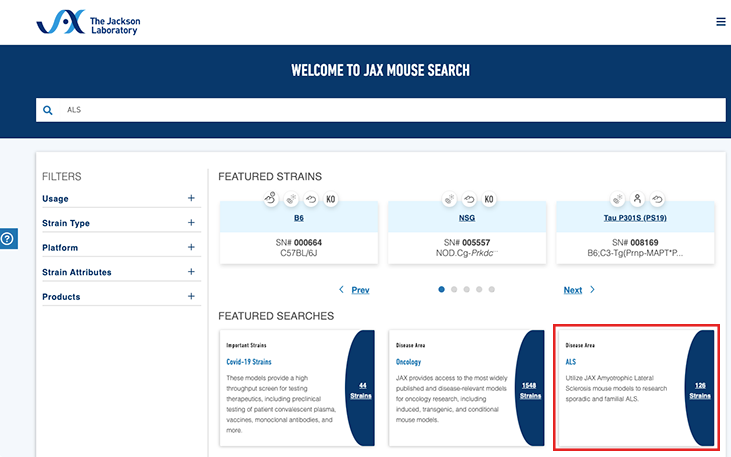This screenshot has width=731, height=457.
Task: Select the fourth carousel page dot
Action: (479, 289)
